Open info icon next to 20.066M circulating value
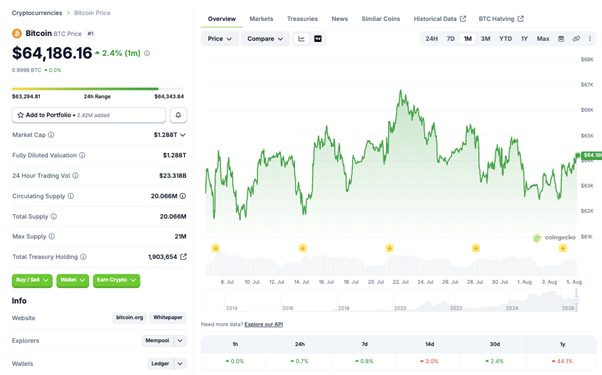 point(183,196)
